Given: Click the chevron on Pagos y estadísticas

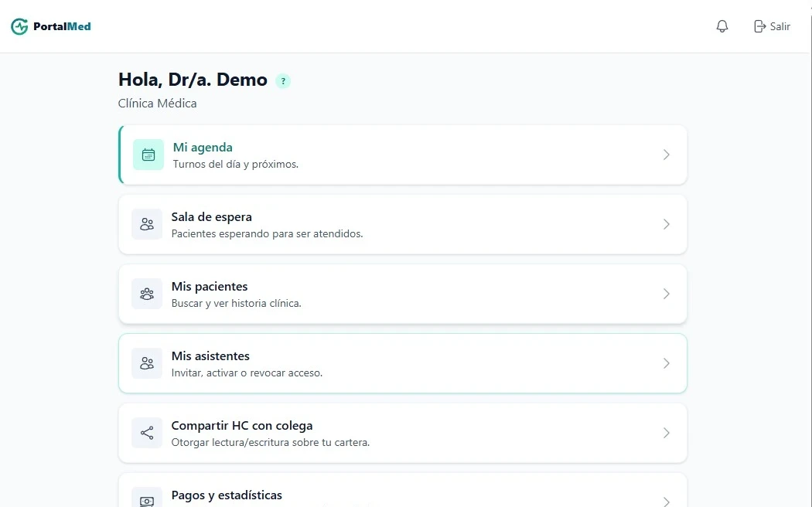Looking at the screenshot, I should [x=667, y=501].
